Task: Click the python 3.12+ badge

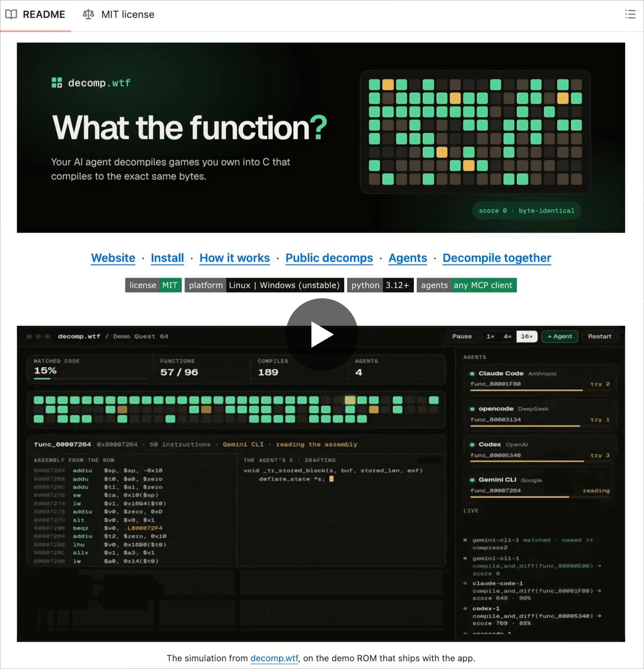Action: click(380, 285)
